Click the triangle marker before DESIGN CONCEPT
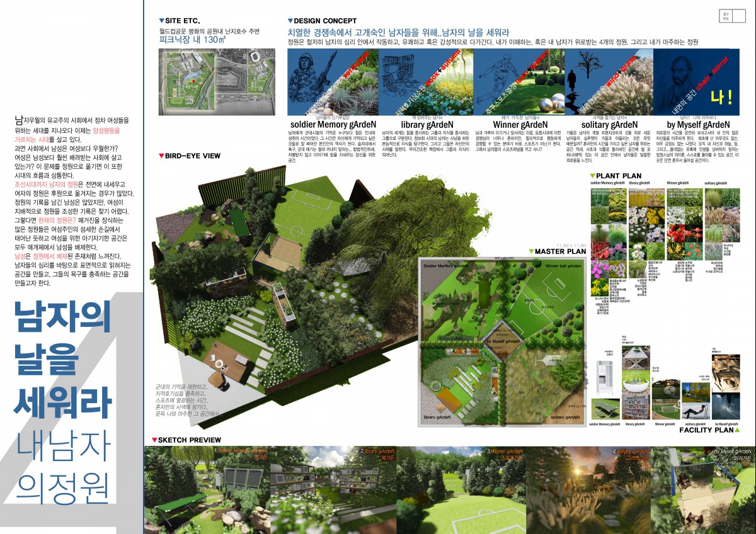Image resolution: width=756 pixels, height=534 pixels. click(290, 21)
